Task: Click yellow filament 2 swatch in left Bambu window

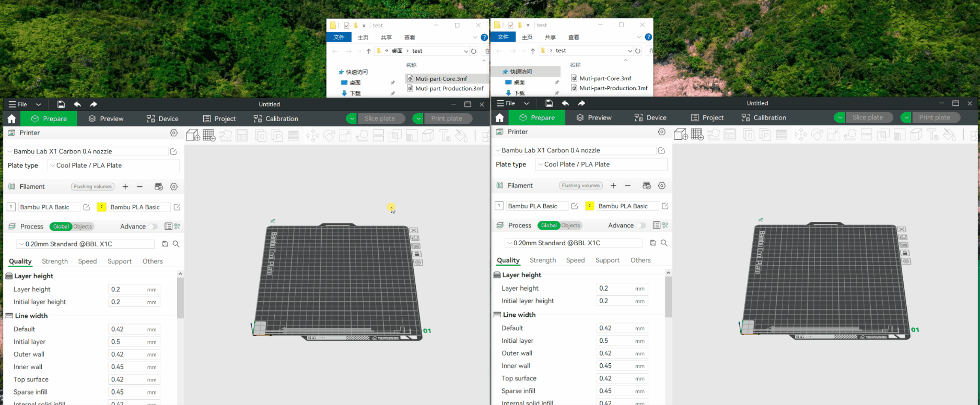Action: tap(101, 207)
